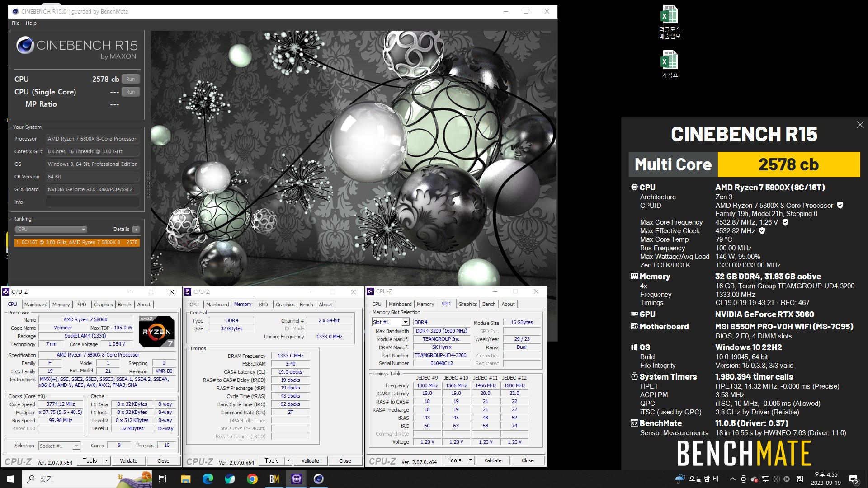The width and height of the screenshot is (868, 488).
Task: Open About tab in first CPU-Z window
Action: click(x=144, y=305)
